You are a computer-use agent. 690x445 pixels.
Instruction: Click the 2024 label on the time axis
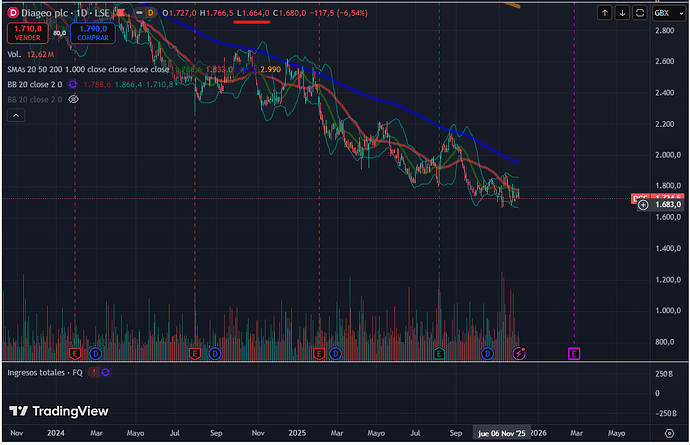click(56, 433)
